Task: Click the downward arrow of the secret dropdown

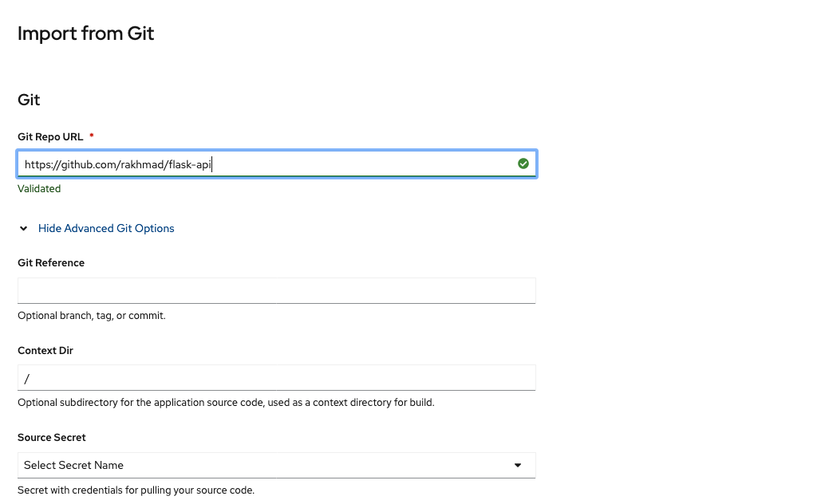Action: point(518,465)
